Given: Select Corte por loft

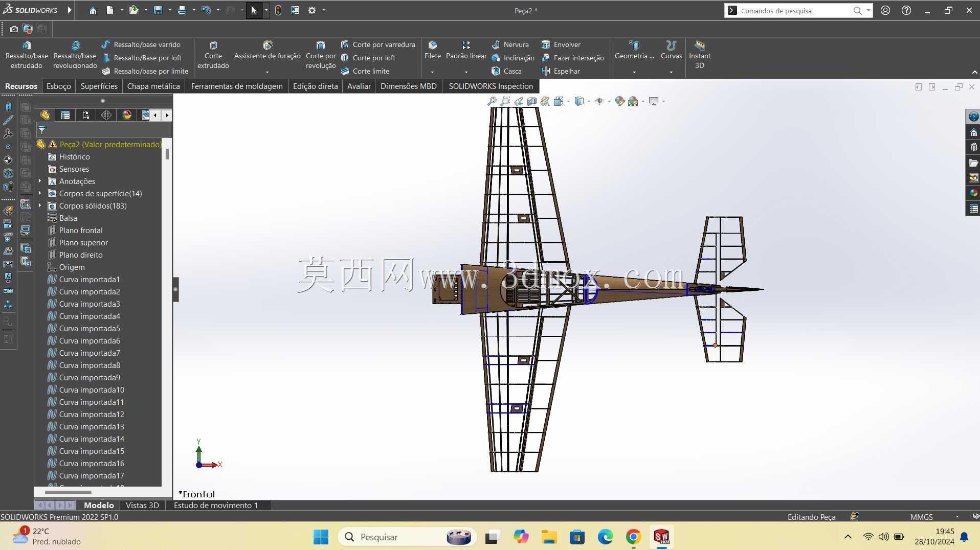Looking at the screenshot, I should point(368,58).
